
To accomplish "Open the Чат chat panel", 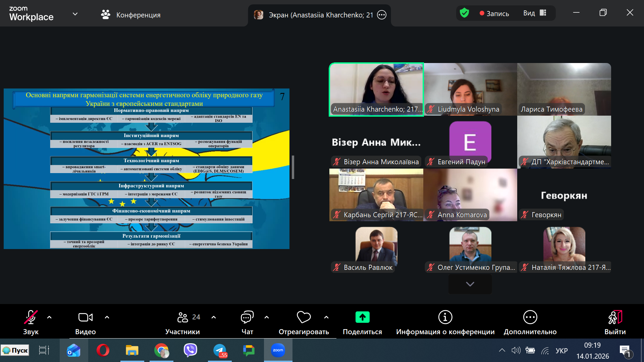I will tap(247, 317).
